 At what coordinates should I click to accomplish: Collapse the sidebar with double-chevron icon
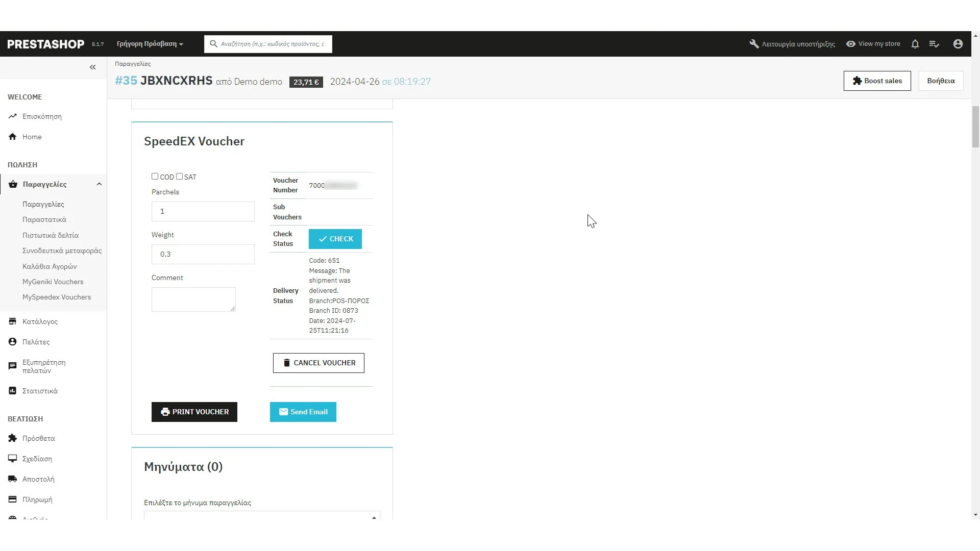[x=93, y=67]
